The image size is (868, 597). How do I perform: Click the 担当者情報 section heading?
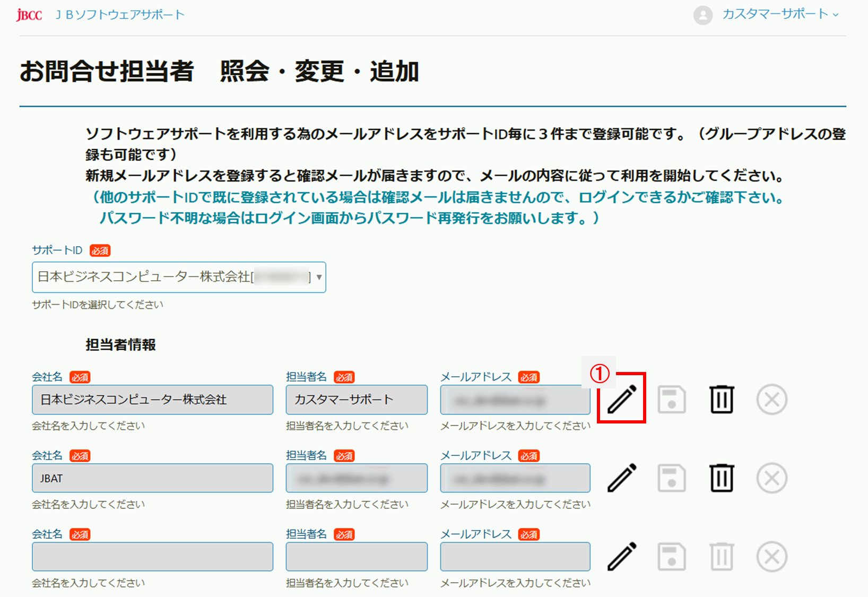(120, 345)
